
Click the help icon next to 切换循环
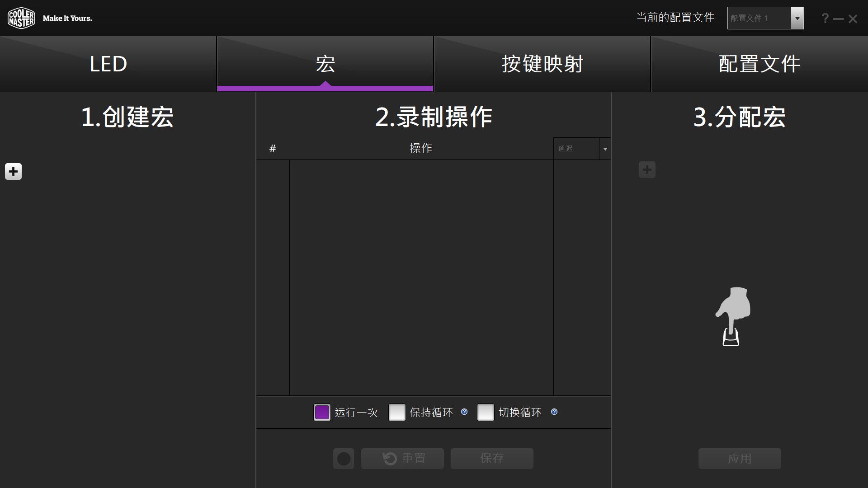pyautogui.click(x=554, y=412)
